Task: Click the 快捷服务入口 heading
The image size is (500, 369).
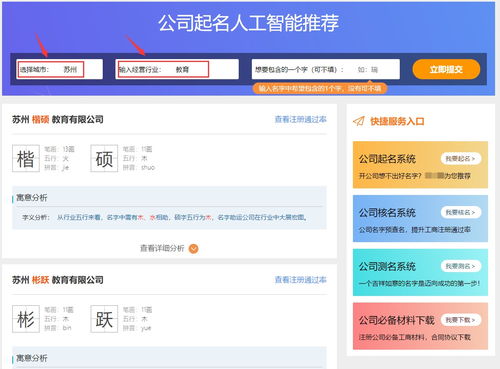Action: [397, 121]
